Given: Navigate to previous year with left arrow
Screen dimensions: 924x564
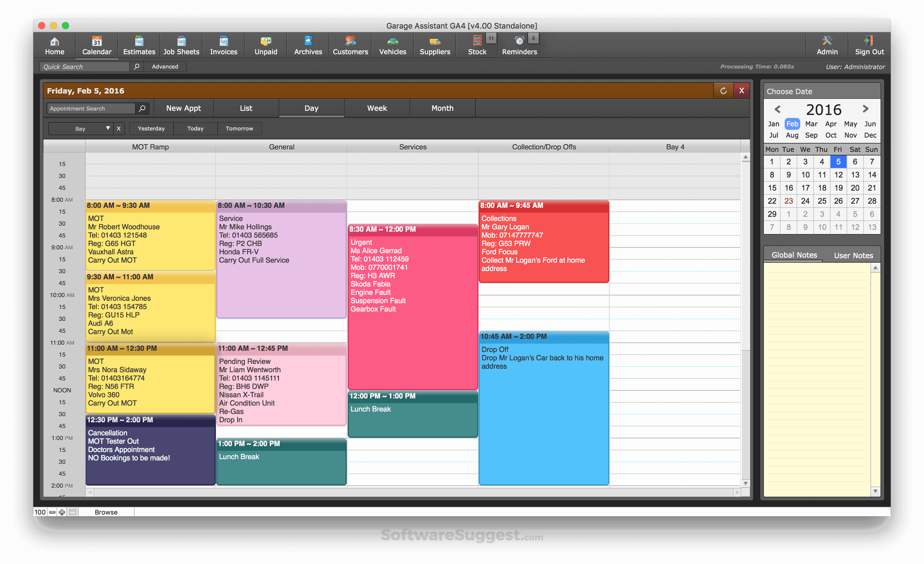Looking at the screenshot, I should (777, 109).
